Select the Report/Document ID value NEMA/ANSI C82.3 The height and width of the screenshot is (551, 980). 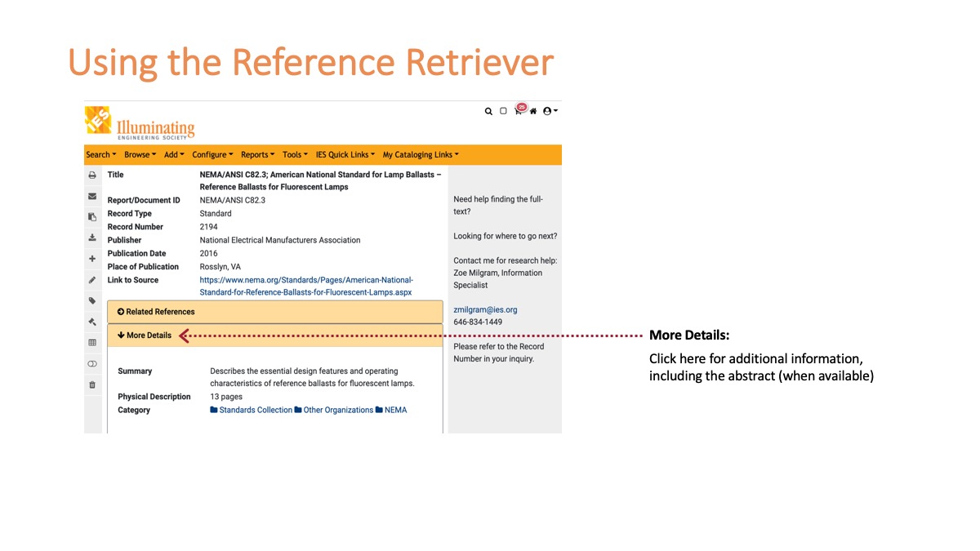[233, 200]
